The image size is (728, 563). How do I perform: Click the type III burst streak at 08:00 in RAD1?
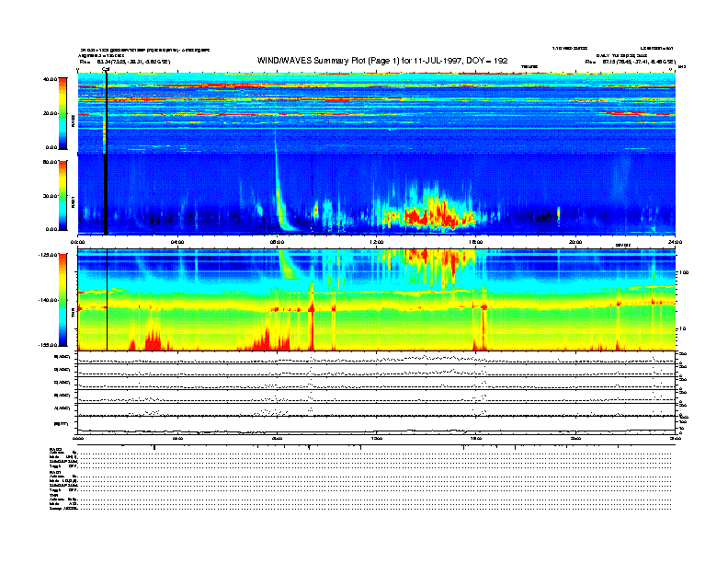(x=280, y=195)
